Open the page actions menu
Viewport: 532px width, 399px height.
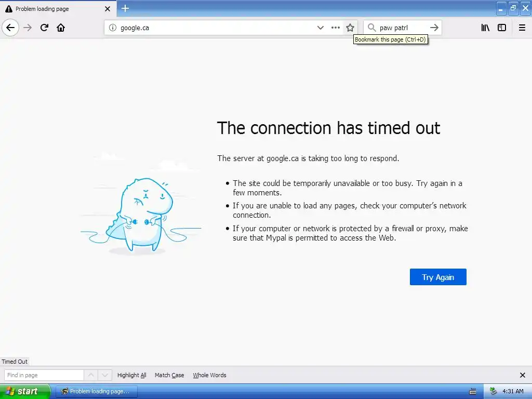[x=335, y=28]
